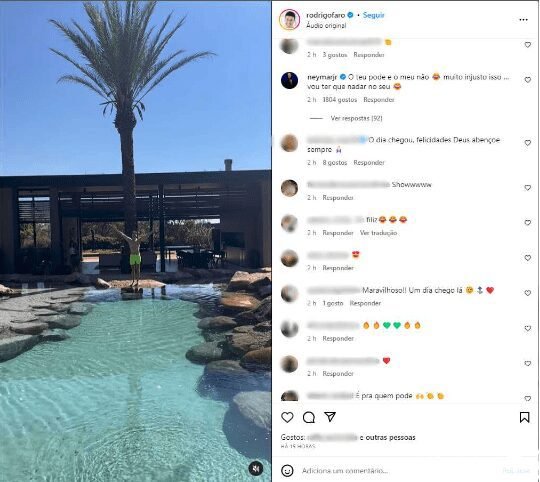
Task: Open the comment bubble icon
Action: (x=309, y=417)
